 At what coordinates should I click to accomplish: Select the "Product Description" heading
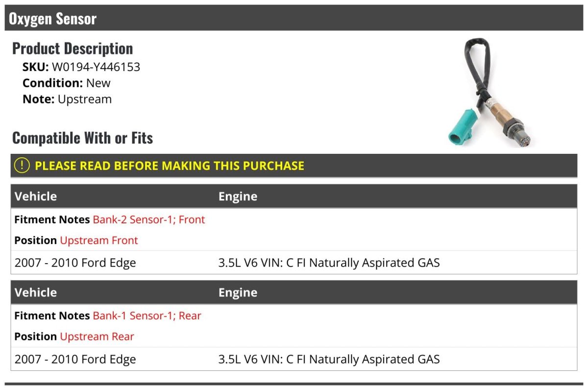[73, 49]
